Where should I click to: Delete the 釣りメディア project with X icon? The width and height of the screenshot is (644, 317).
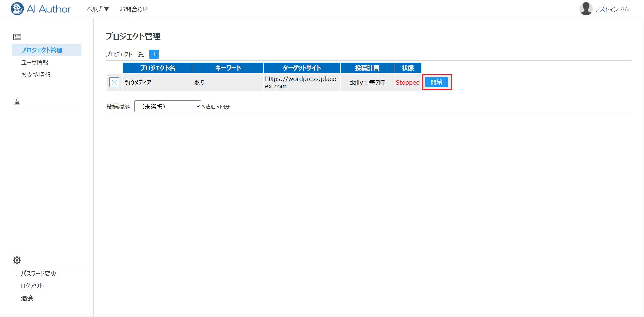pyautogui.click(x=114, y=82)
